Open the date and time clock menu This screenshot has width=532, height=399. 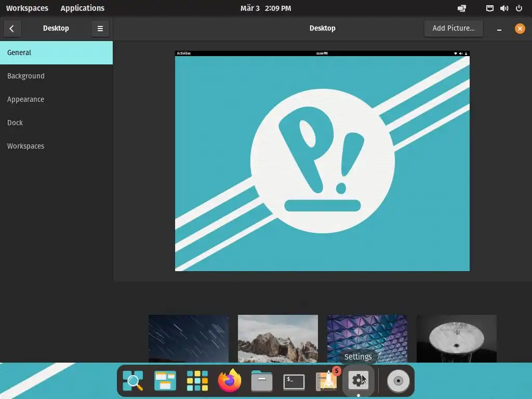pyautogui.click(x=265, y=8)
